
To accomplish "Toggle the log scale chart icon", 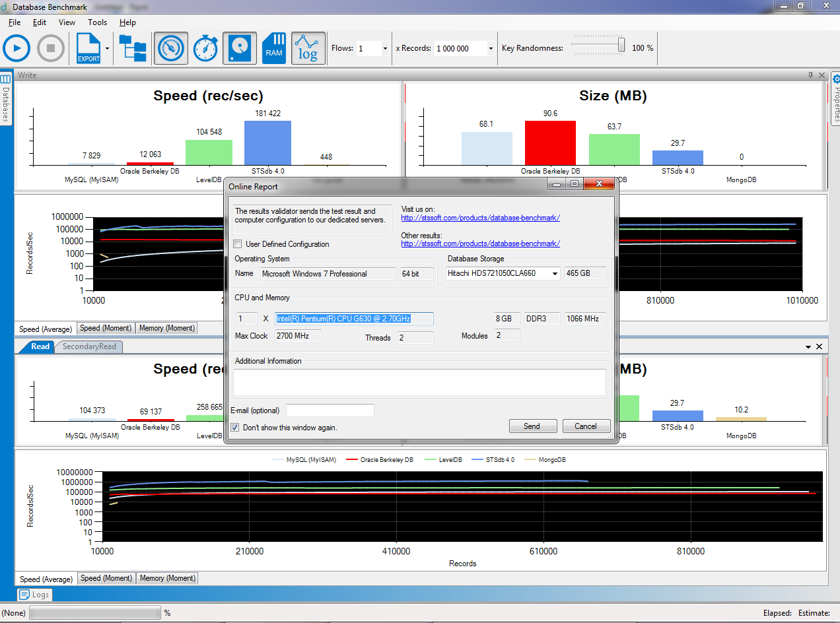I will [308, 48].
